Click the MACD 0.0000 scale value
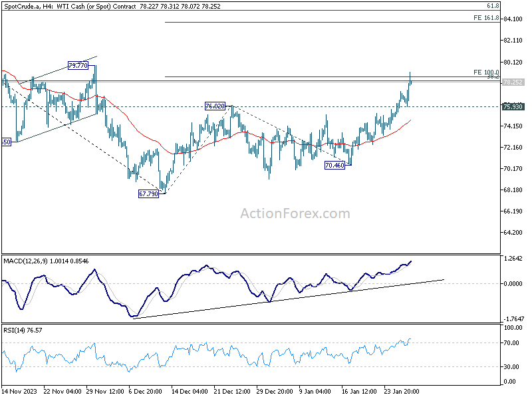This screenshot has height=399, width=532. 513,284
